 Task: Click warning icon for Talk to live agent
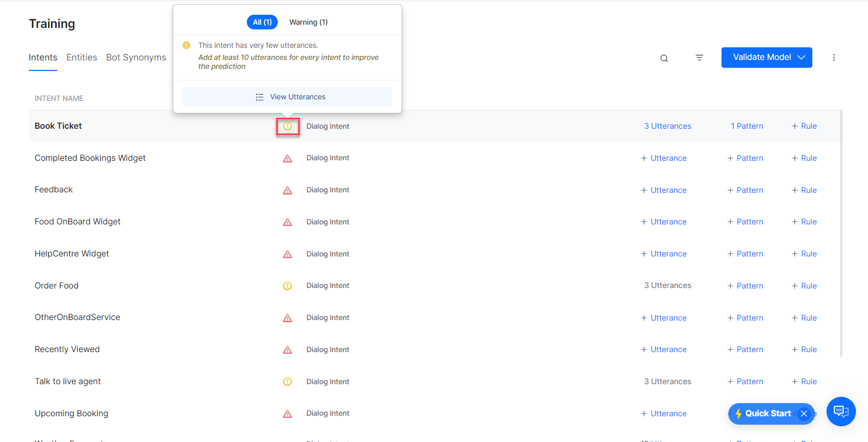click(x=287, y=382)
